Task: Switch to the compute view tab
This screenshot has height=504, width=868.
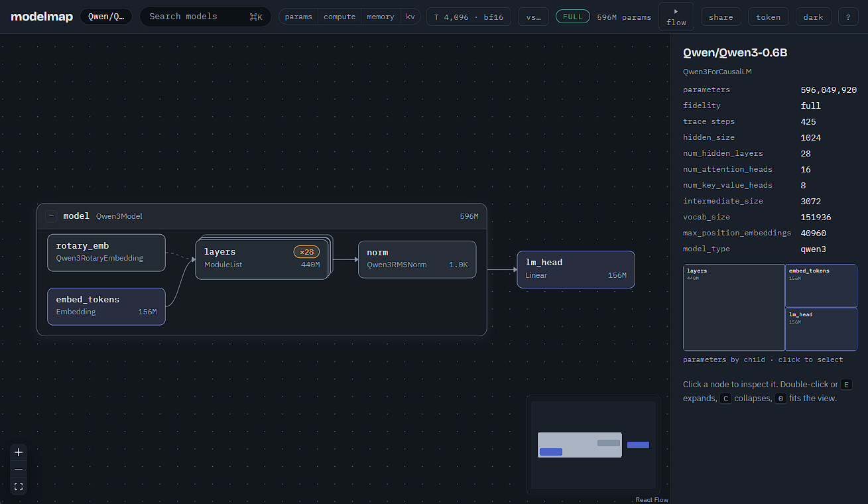Action: (340, 17)
